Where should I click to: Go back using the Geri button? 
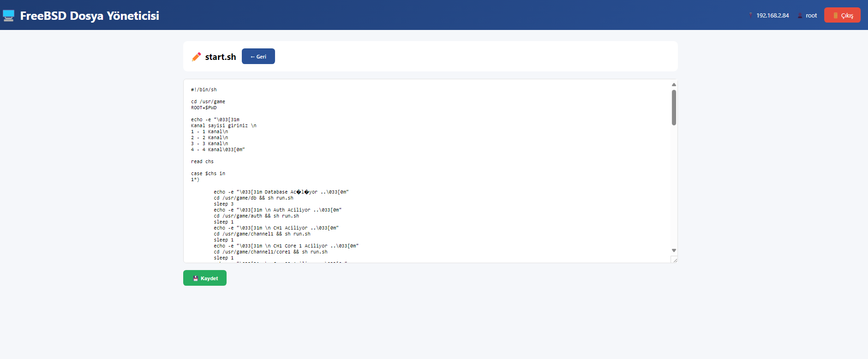(x=258, y=56)
